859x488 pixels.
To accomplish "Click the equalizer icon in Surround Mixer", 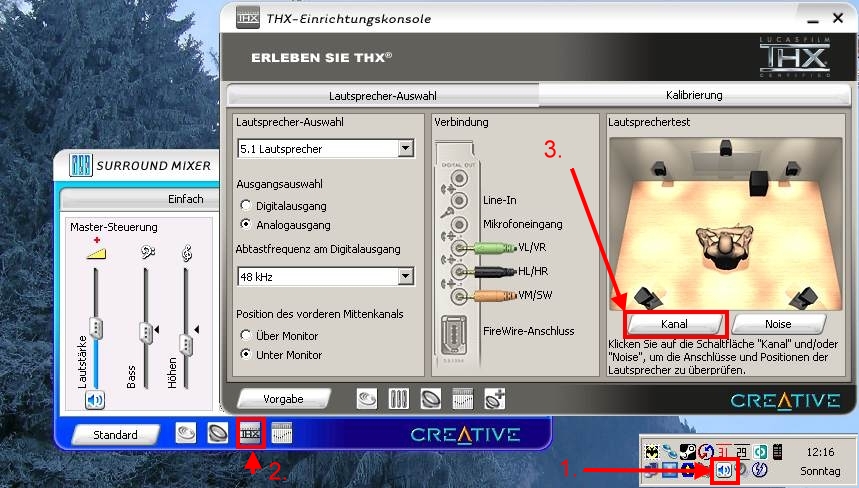I will (x=282, y=434).
